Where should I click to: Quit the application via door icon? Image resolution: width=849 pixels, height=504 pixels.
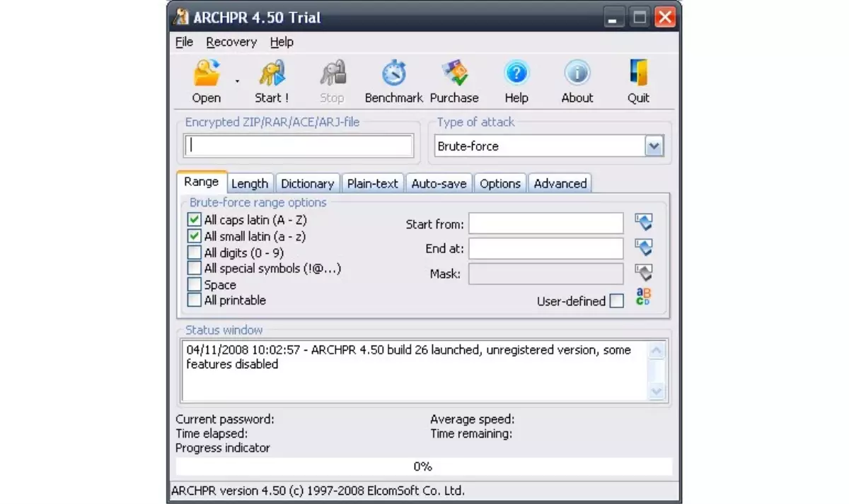638,74
